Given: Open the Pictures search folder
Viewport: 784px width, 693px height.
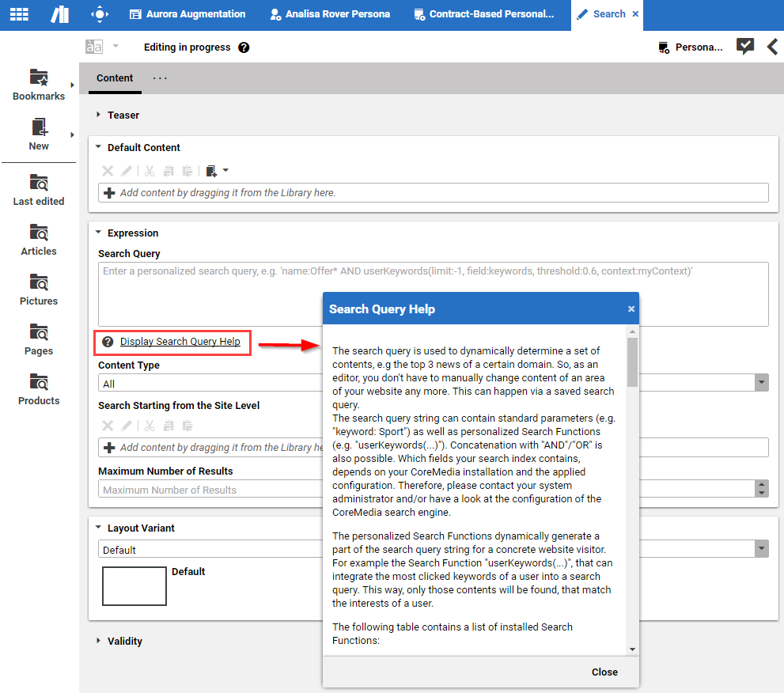Looking at the screenshot, I should (x=39, y=283).
